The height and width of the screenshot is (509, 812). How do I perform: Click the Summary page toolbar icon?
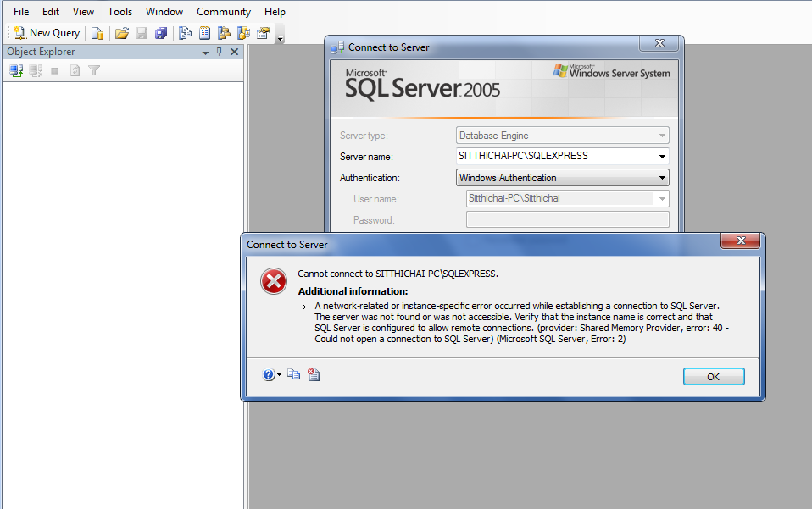pyautogui.click(x=204, y=33)
